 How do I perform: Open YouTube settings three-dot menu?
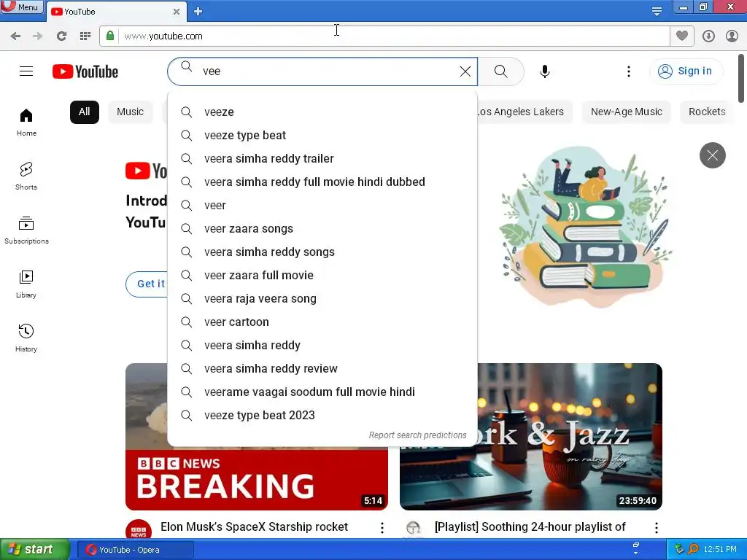[629, 71]
